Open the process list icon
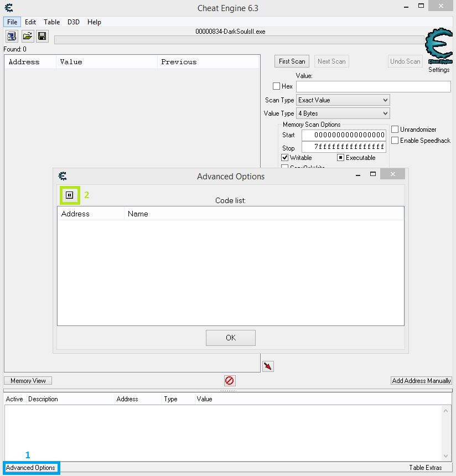Viewport: 456px width, 476px height. [12, 37]
